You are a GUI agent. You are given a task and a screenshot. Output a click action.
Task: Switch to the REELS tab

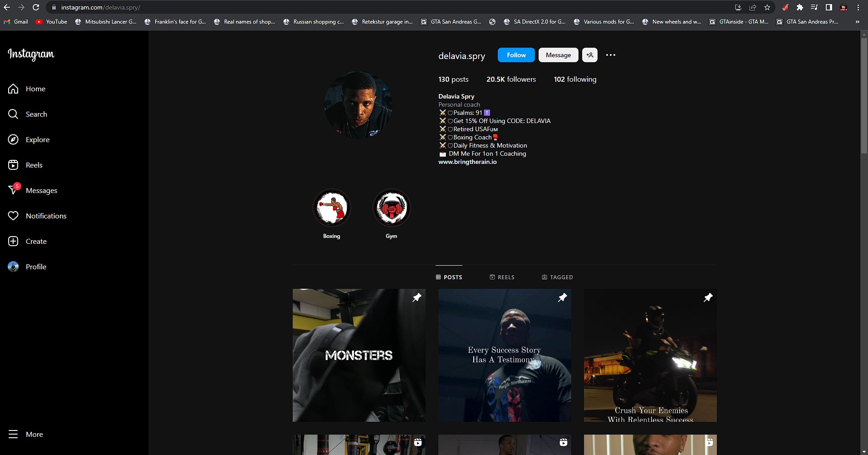(x=502, y=277)
